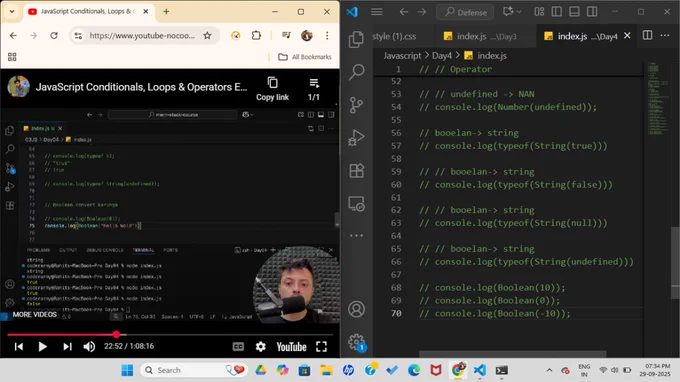Click the Defense search box in VS Code
The height and width of the screenshot is (382, 680).
point(465,12)
